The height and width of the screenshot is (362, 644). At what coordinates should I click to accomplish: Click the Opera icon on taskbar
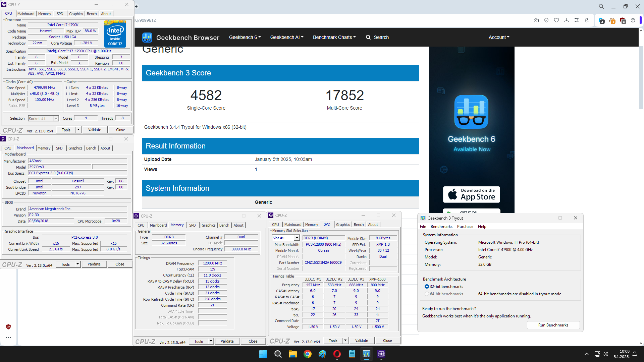(x=337, y=354)
